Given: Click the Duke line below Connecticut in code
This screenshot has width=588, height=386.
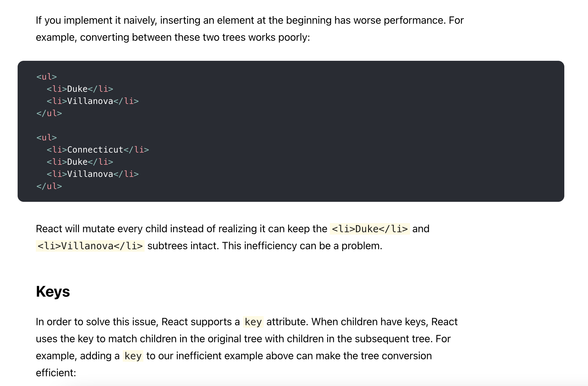Looking at the screenshot, I should click(x=80, y=162).
